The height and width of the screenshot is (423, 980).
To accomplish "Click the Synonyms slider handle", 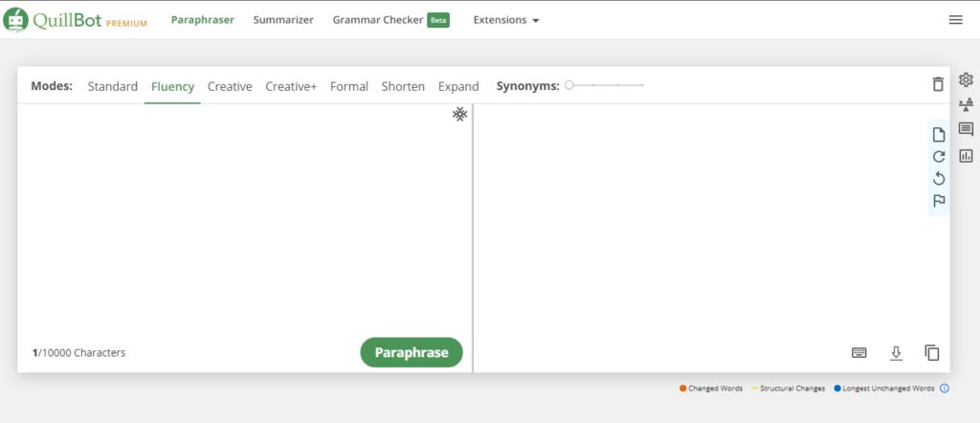I will click(x=568, y=85).
